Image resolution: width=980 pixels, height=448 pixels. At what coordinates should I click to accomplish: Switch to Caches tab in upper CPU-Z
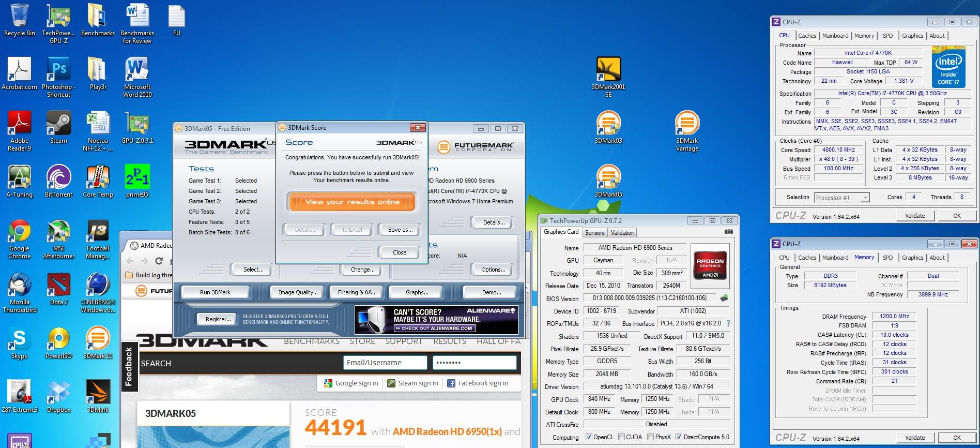pyautogui.click(x=807, y=36)
